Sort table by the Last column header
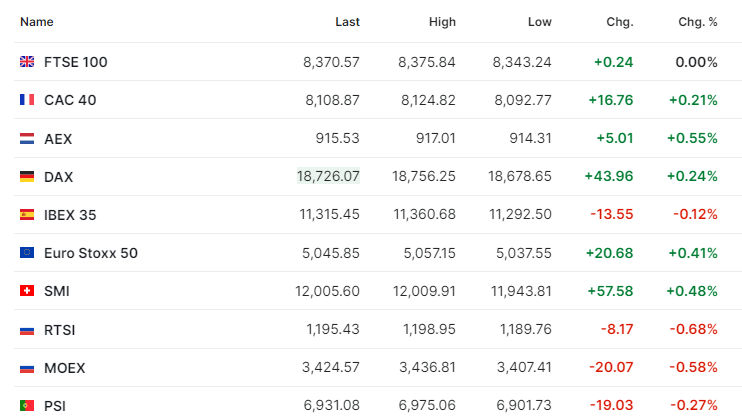742x420 pixels. click(347, 22)
